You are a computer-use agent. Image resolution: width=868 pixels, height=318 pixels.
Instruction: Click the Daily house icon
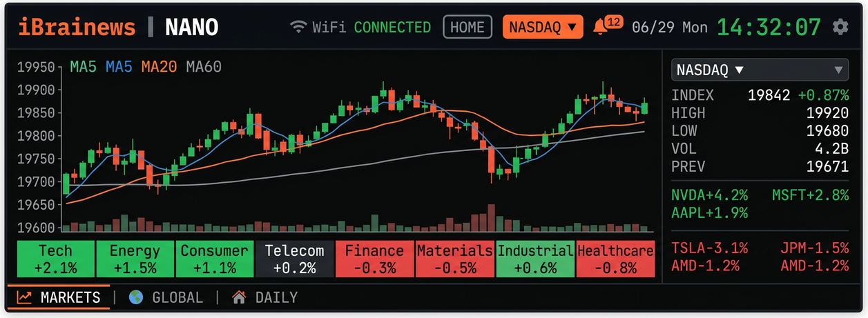click(x=239, y=297)
